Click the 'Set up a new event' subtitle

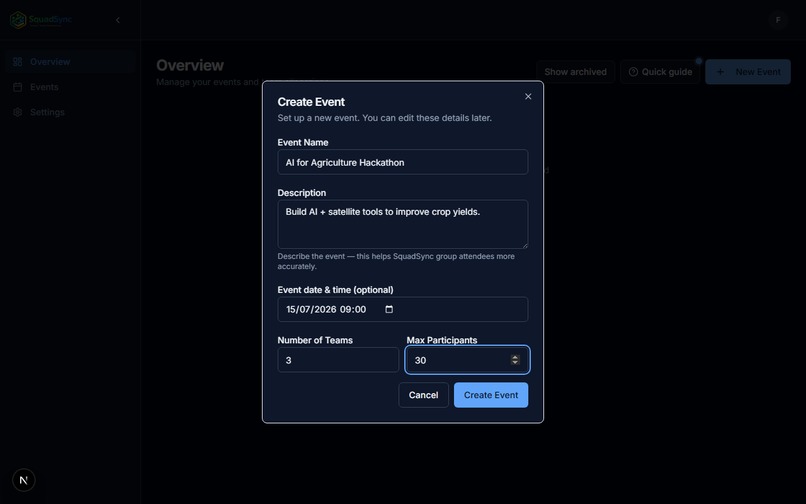coord(384,118)
